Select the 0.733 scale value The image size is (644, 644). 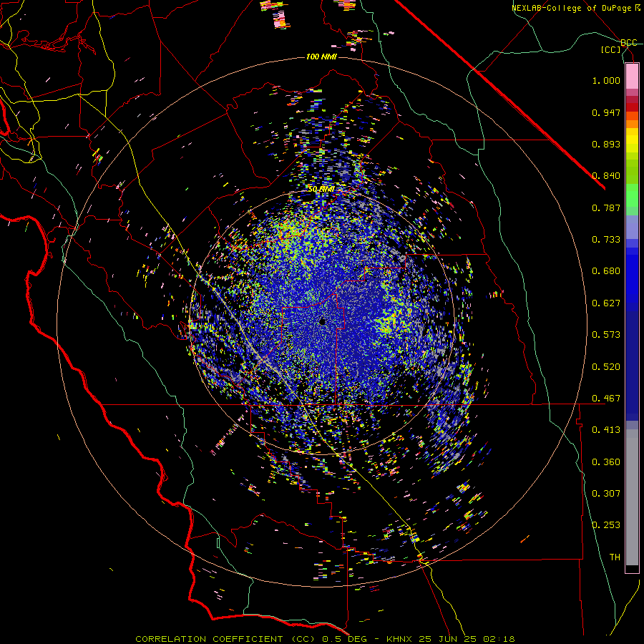606,240
